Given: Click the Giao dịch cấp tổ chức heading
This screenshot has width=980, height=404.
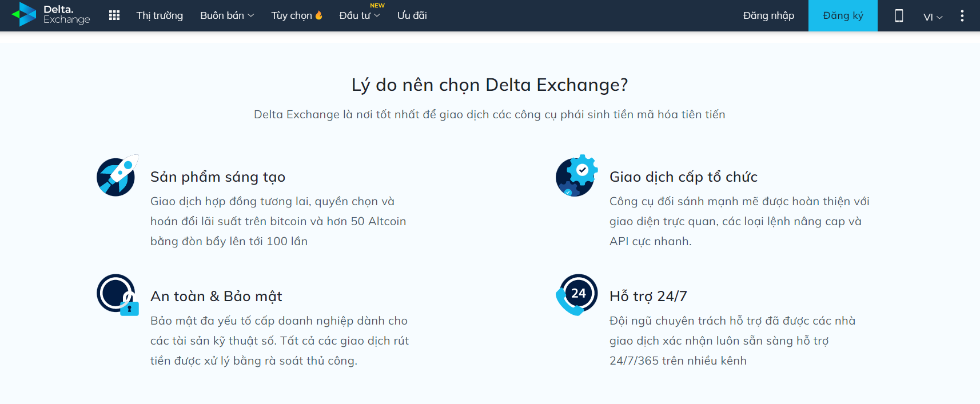Looking at the screenshot, I should (x=683, y=177).
